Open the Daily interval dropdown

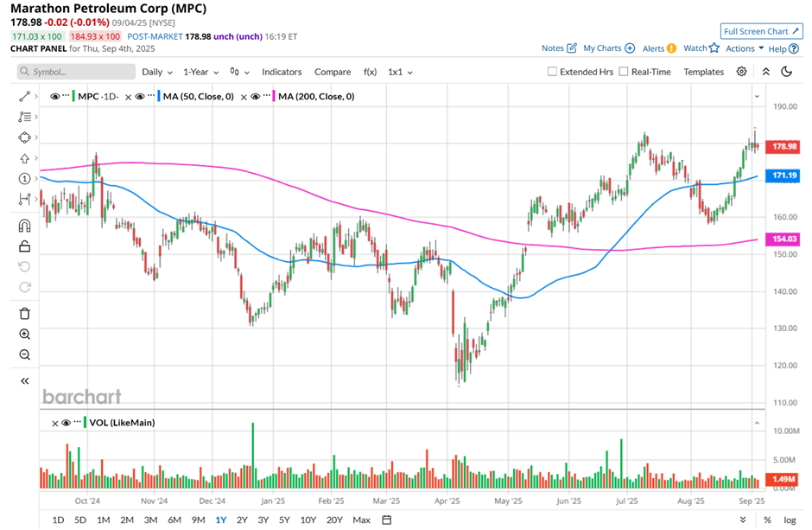pos(157,72)
